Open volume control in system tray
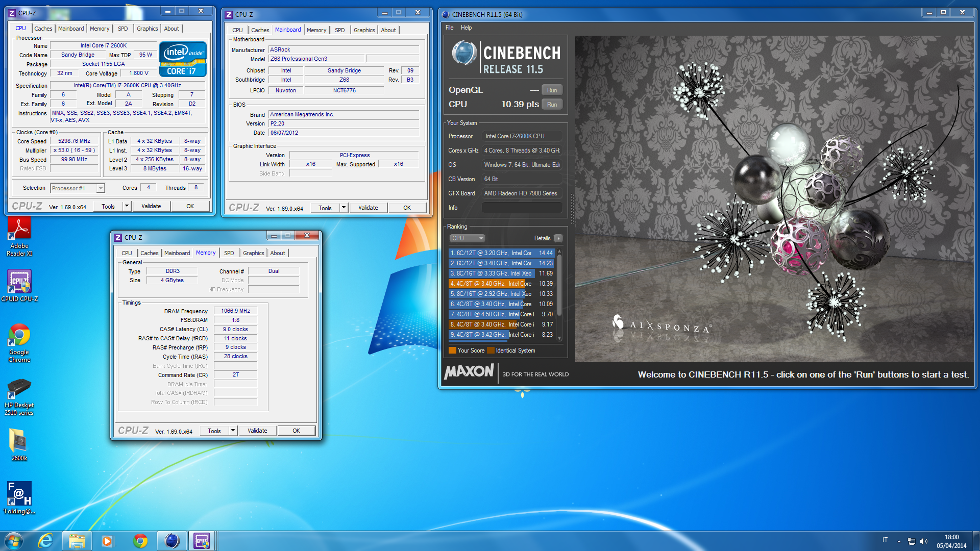This screenshot has width=980, height=551. tap(924, 541)
